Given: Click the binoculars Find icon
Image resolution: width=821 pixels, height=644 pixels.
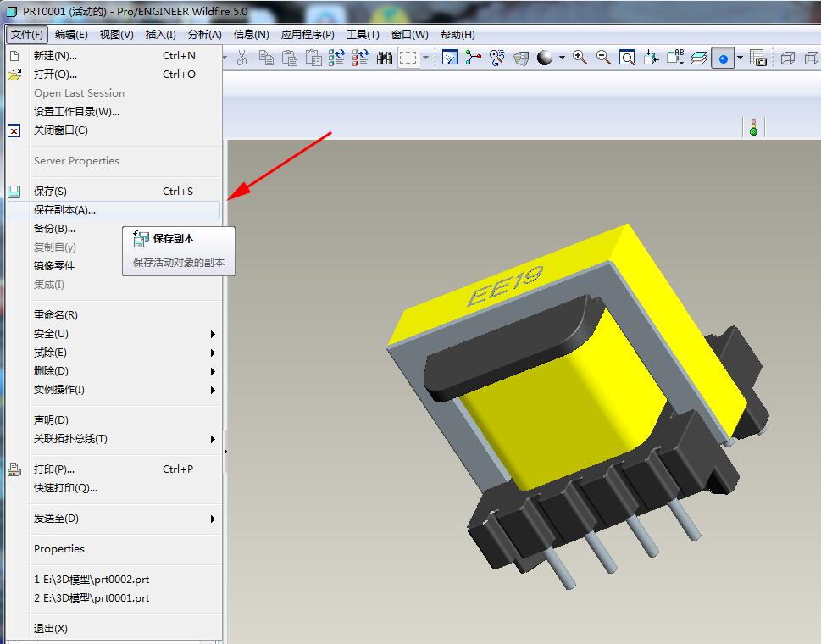Looking at the screenshot, I should coord(385,58).
